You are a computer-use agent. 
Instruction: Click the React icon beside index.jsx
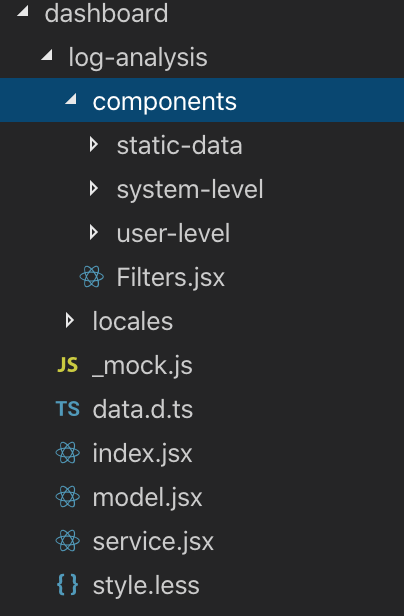(x=68, y=453)
